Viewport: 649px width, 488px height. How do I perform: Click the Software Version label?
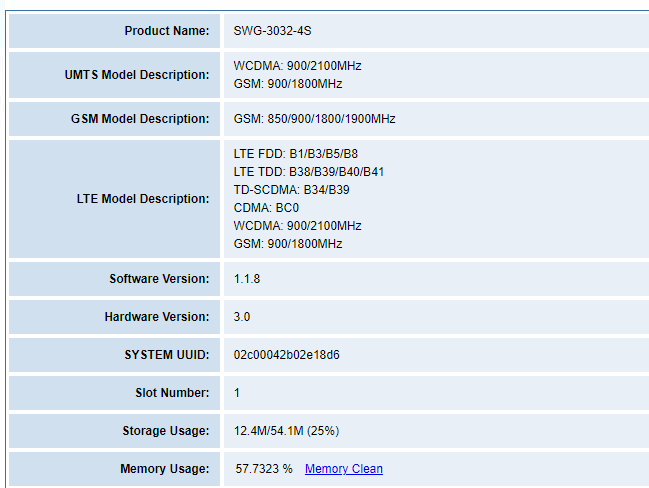159,279
